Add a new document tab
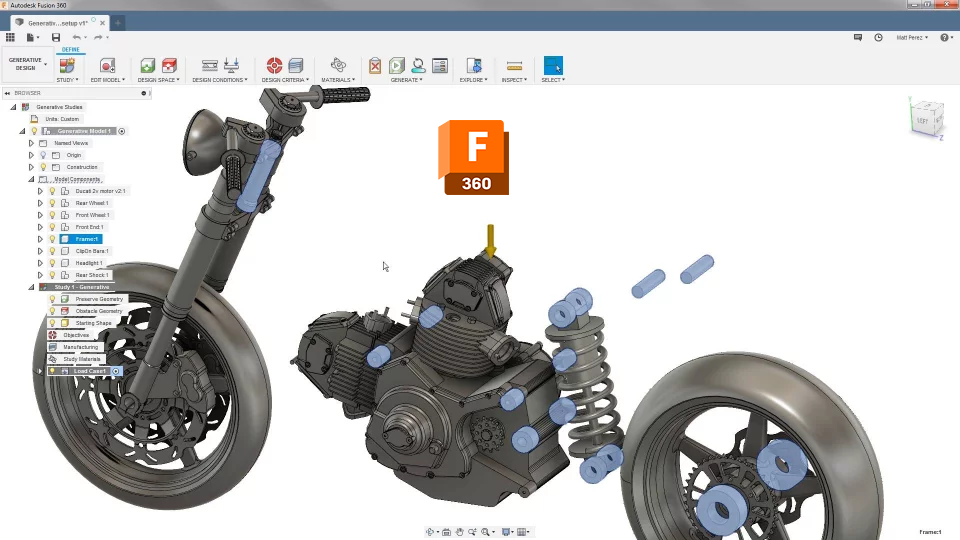 tap(118, 23)
